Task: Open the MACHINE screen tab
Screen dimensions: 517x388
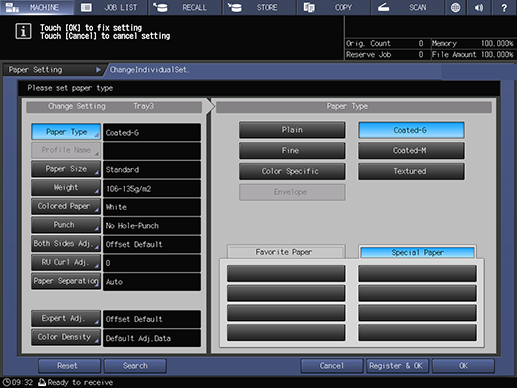Action: tap(37, 7)
